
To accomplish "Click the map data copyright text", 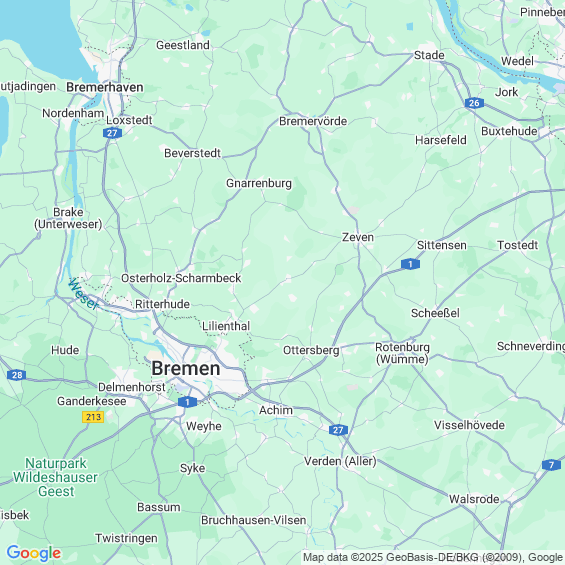I will pos(433,557).
